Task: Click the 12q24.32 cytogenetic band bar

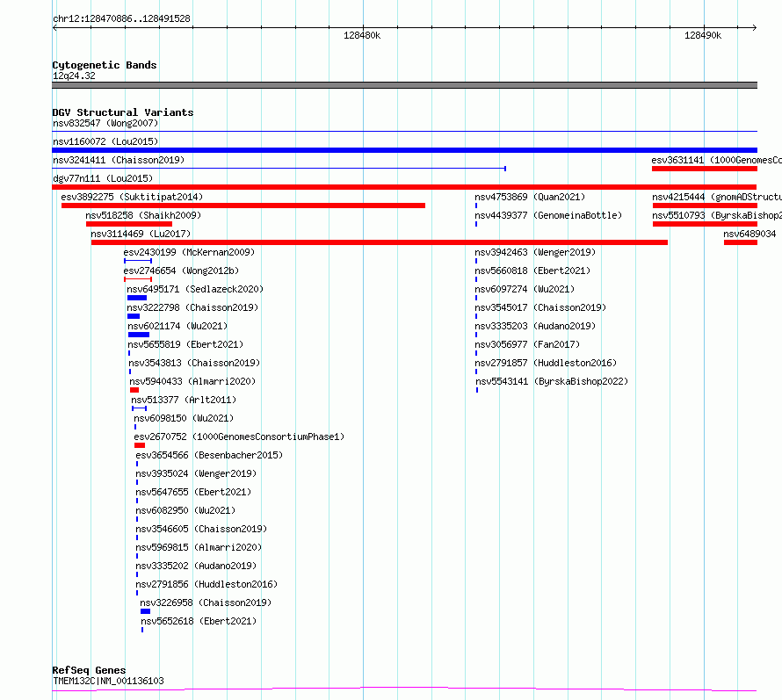Action: click(404, 85)
